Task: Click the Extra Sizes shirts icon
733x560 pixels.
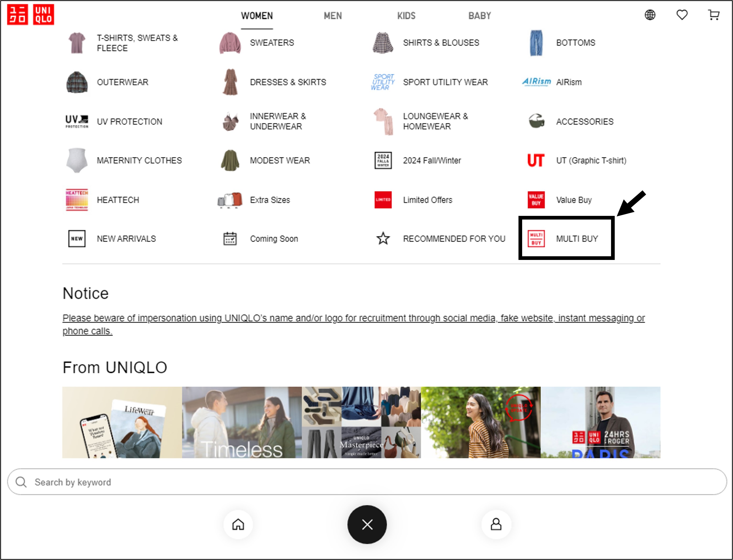Action: tap(230, 200)
